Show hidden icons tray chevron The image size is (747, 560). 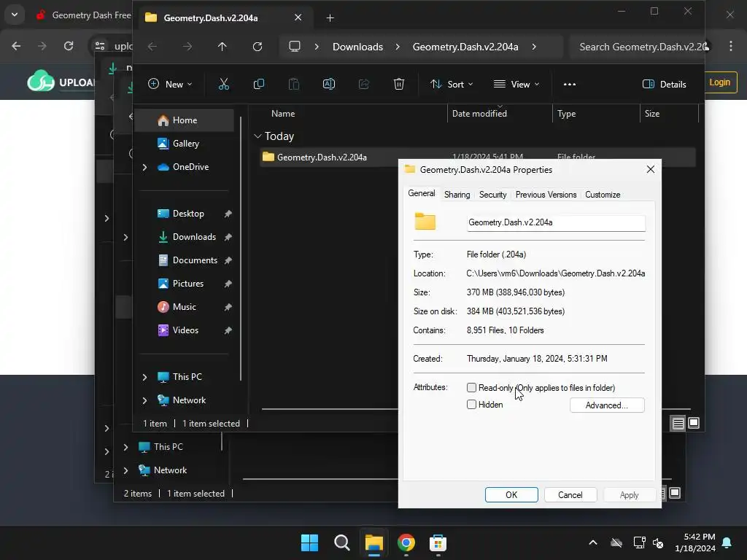593,542
